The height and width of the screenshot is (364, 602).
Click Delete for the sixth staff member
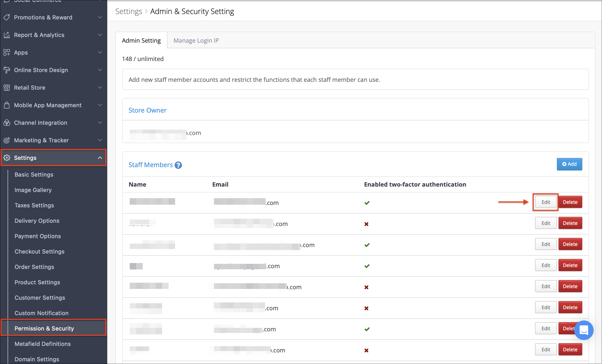coord(570,307)
